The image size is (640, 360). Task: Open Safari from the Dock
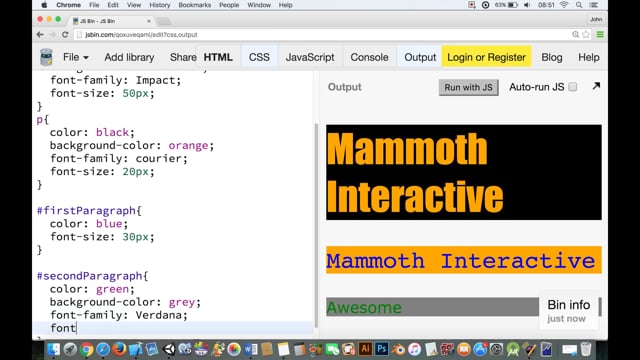102,349
